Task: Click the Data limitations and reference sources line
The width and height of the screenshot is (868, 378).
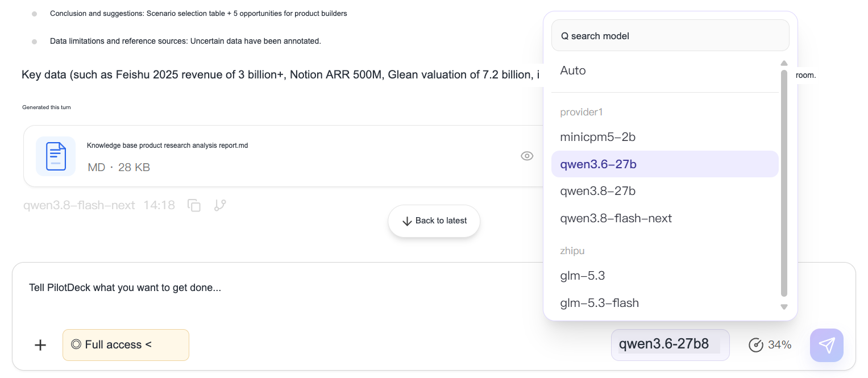Action: coord(185,41)
